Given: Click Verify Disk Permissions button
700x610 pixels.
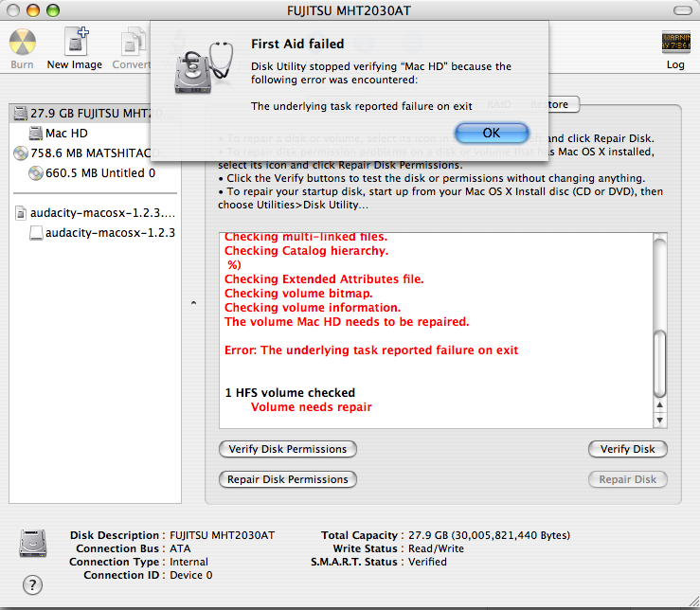Looking at the screenshot, I should pos(288,449).
